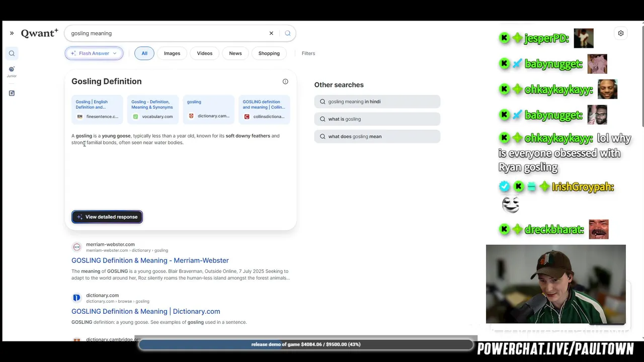Open the finesentence.com source card
This screenshot has height=362, width=644.
97,109
